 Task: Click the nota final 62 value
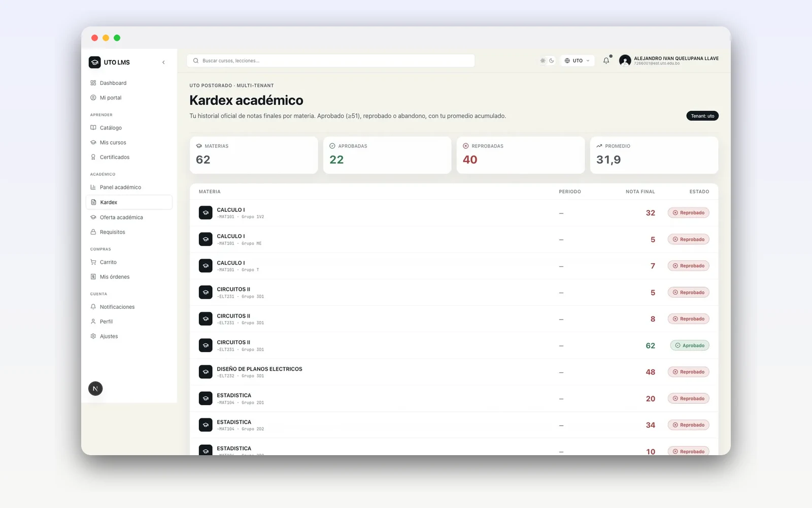click(650, 345)
